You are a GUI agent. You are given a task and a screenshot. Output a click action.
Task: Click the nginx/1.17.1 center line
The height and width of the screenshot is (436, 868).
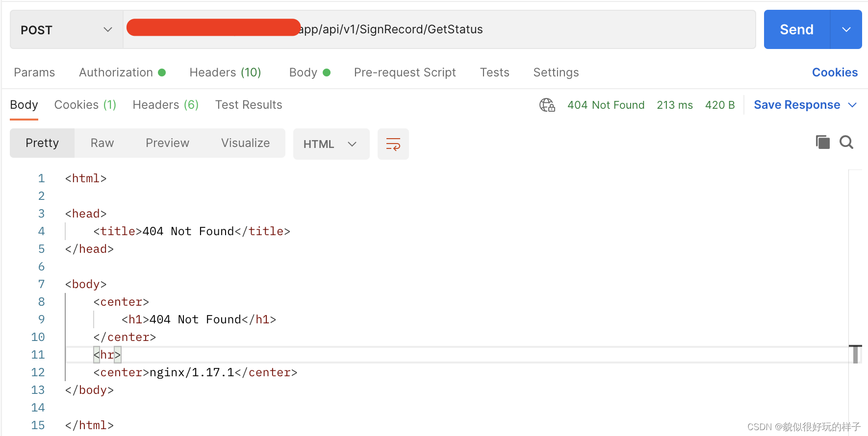coord(195,372)
